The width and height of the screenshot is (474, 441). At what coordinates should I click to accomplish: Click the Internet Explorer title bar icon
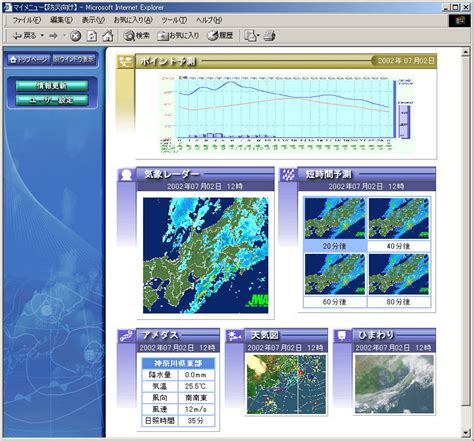8,7
